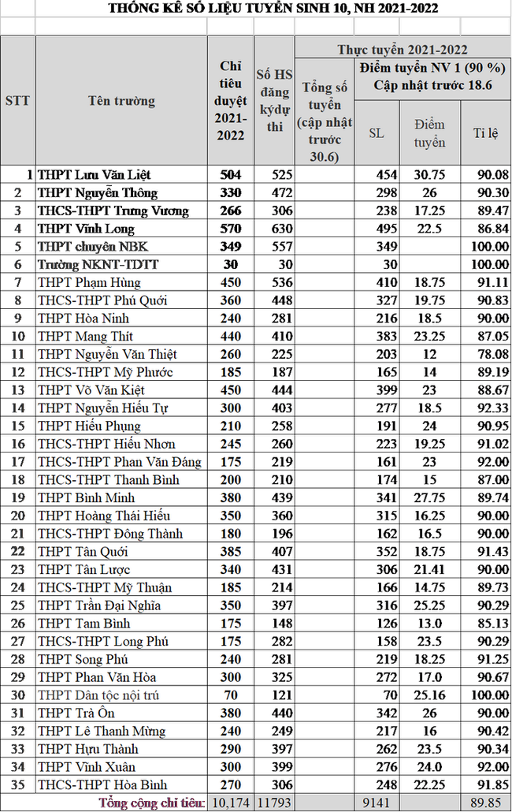512x812 pixels.
Task: Select the overall ratio cell 89.85
Action: click(x=484, y=803)
